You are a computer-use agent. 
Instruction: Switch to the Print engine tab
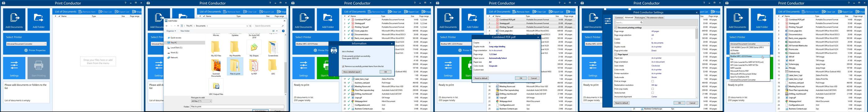(640, 18)
